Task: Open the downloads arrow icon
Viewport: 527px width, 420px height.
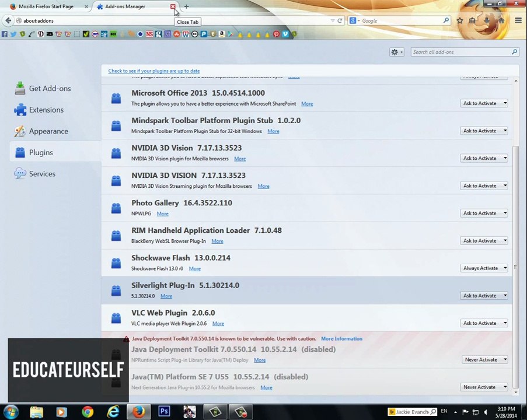Action: click(487, 20)
